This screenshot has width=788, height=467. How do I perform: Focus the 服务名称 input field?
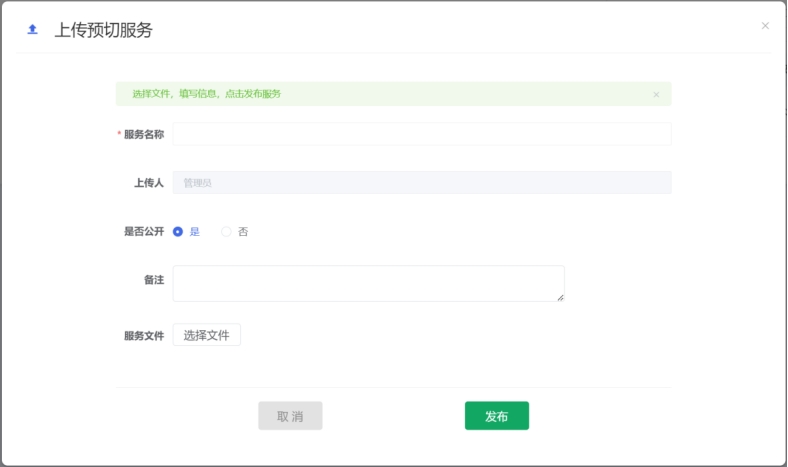click(x=422, y=134)
